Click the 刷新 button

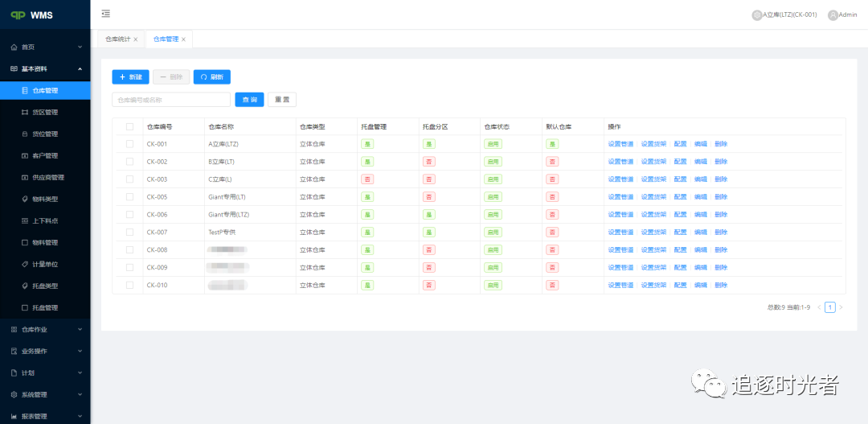[x=212, y=77]
